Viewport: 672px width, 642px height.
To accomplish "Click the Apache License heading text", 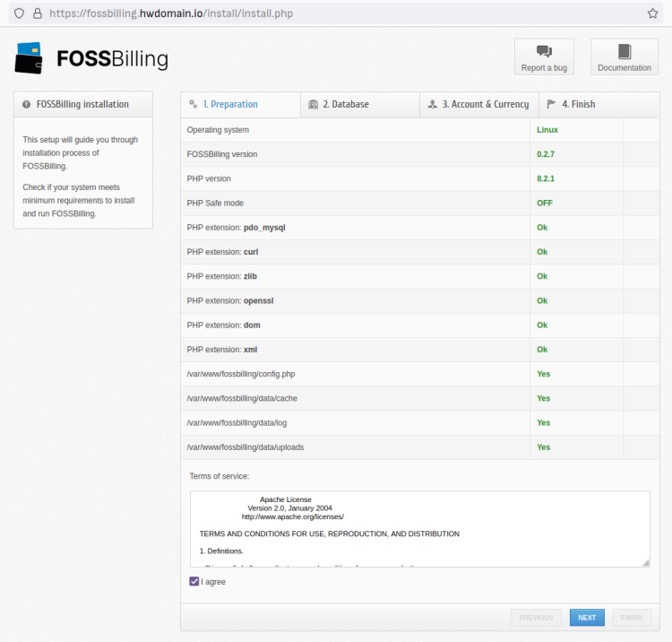I will click(286, 499).
